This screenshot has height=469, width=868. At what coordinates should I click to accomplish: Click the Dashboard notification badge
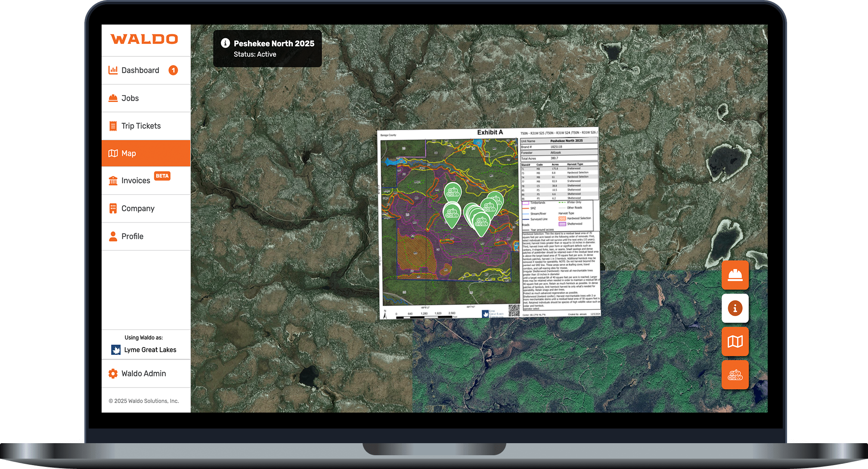click(x=173, y=70)
